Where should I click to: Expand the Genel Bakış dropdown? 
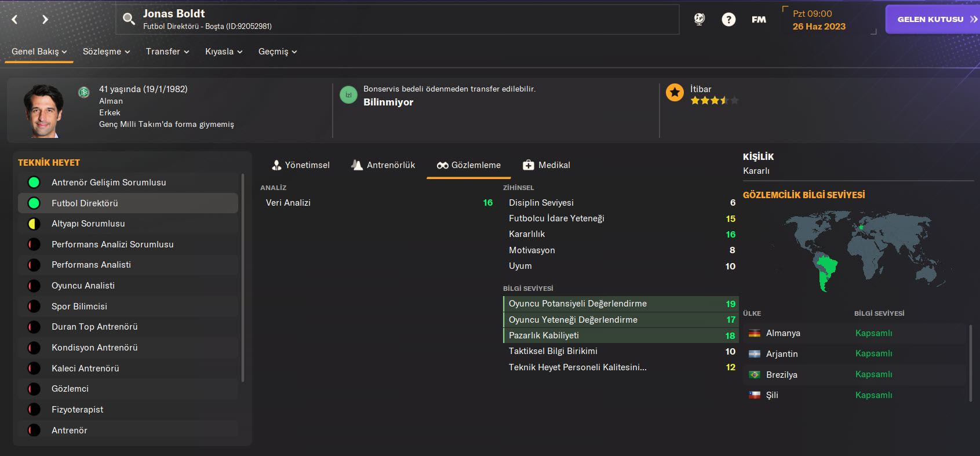39,52
